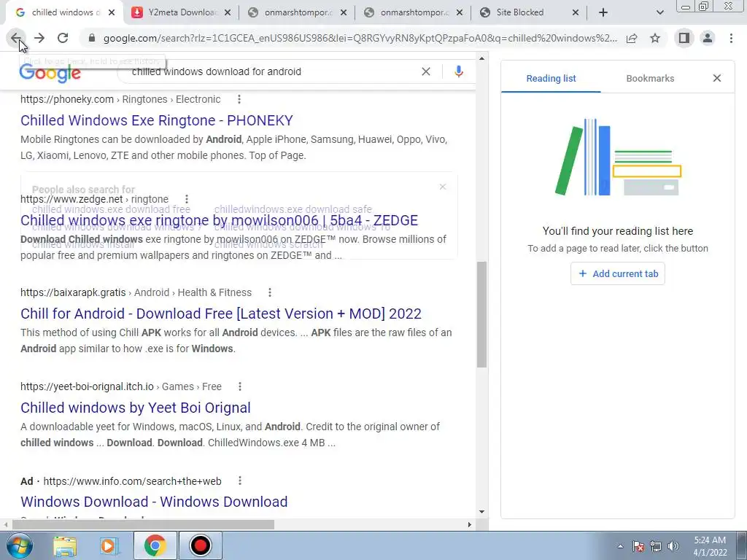Click the horizontal scrollbar thumb

coord(144,524)
